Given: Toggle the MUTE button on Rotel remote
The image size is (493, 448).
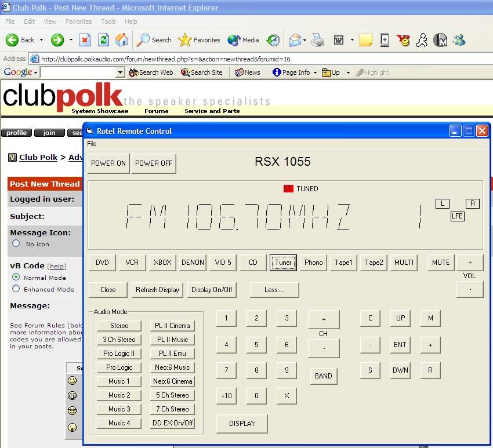Looking at the screenshot, I should (441, 263).
